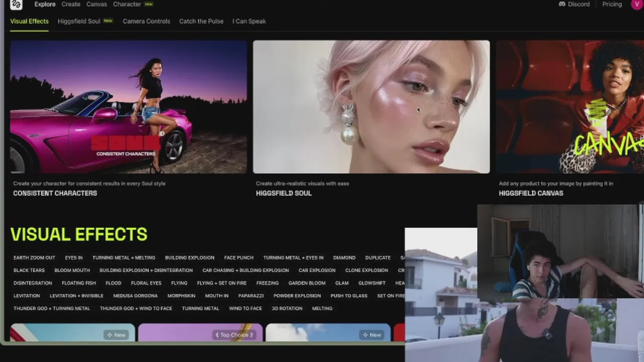This screenshot has height=362, width=644.
Task: Select the FACE PUNCH effect
Action: point(238,257)
